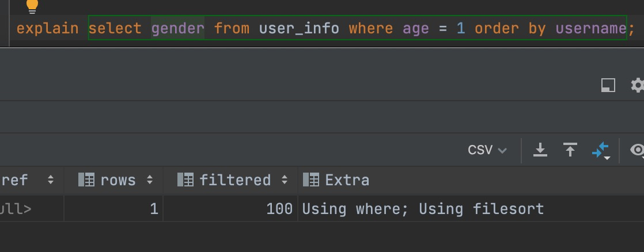This screenshot has width=644, height=252.
Task: Click the panel layout square icon
Action: click(608, 85)
